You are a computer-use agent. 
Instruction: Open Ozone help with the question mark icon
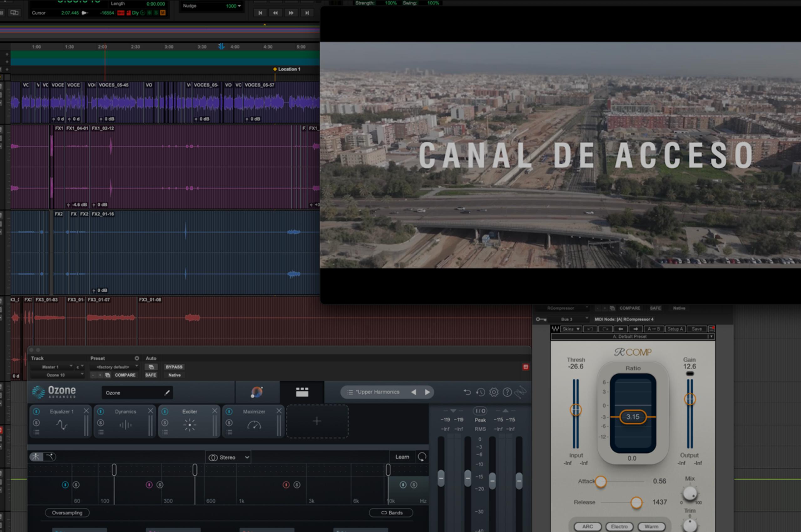pos(507,392)
